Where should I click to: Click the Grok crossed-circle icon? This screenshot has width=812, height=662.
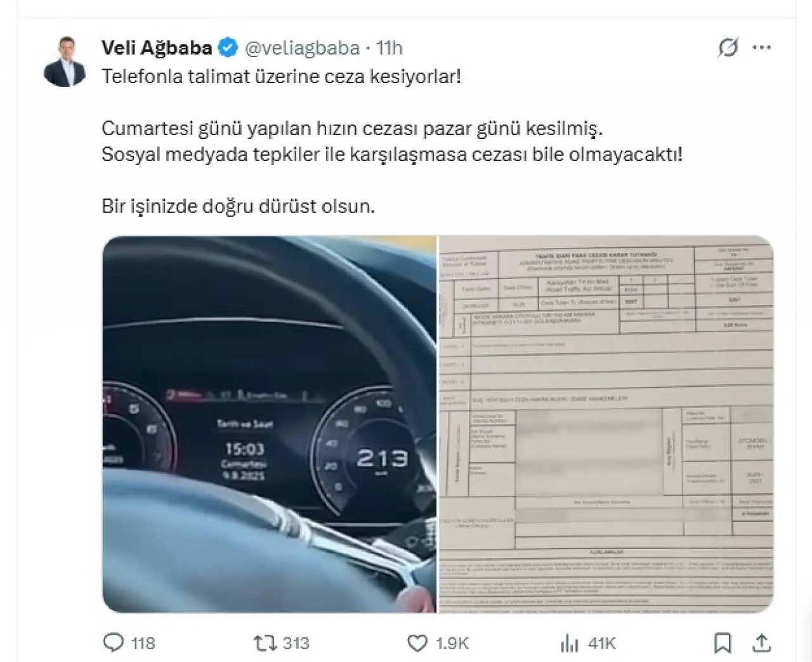point(728,48)
